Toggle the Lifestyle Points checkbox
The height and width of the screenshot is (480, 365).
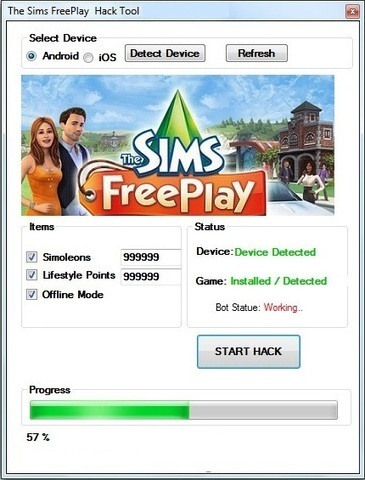point(32,275)
